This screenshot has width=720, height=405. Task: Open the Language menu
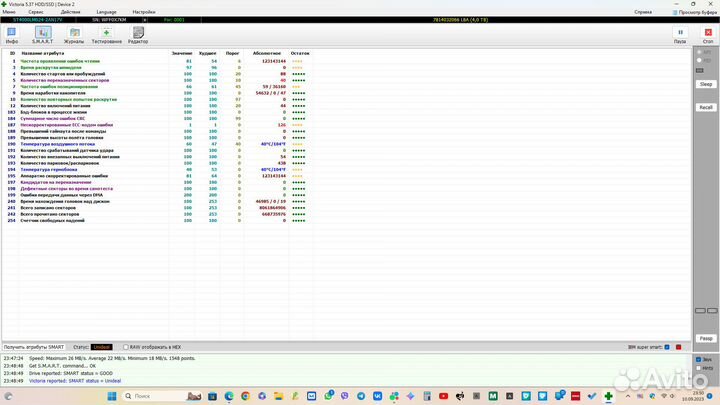(x=106, y=12)
